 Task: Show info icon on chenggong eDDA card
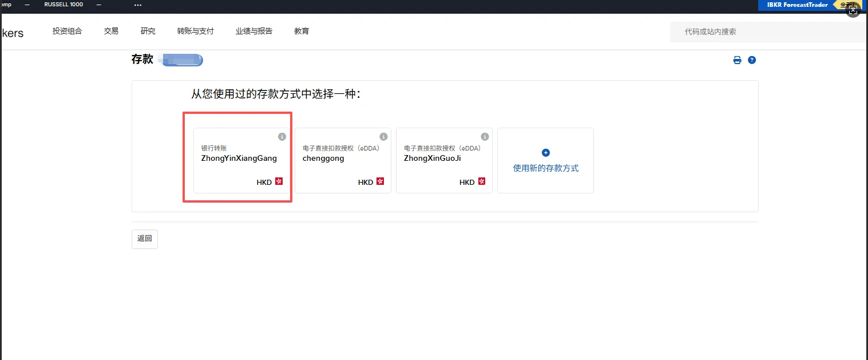(383, 137)
